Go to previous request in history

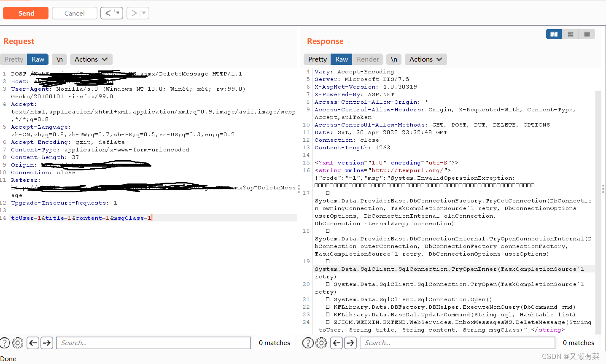108,13
